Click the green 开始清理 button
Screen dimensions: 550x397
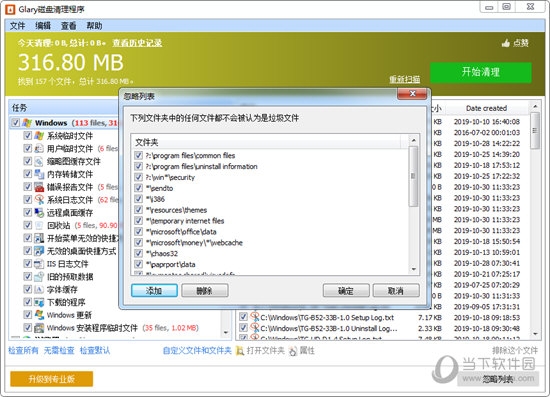tap(481, 73)
